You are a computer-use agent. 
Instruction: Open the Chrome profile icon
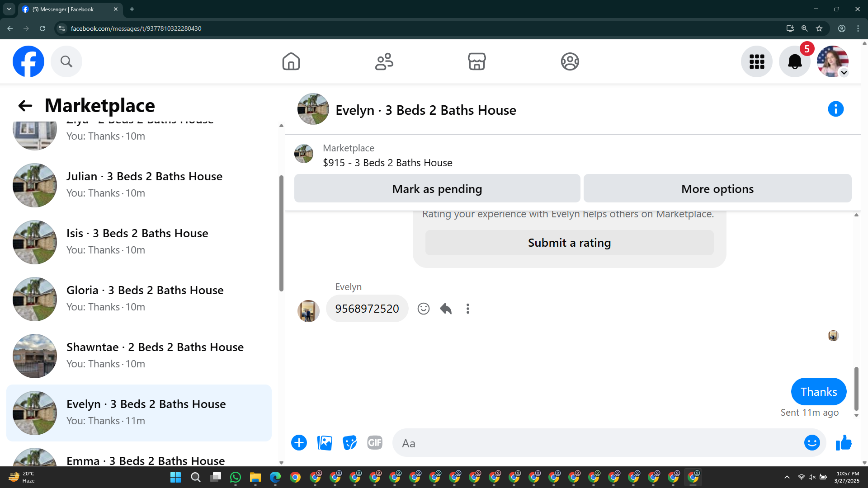[842, 28]
